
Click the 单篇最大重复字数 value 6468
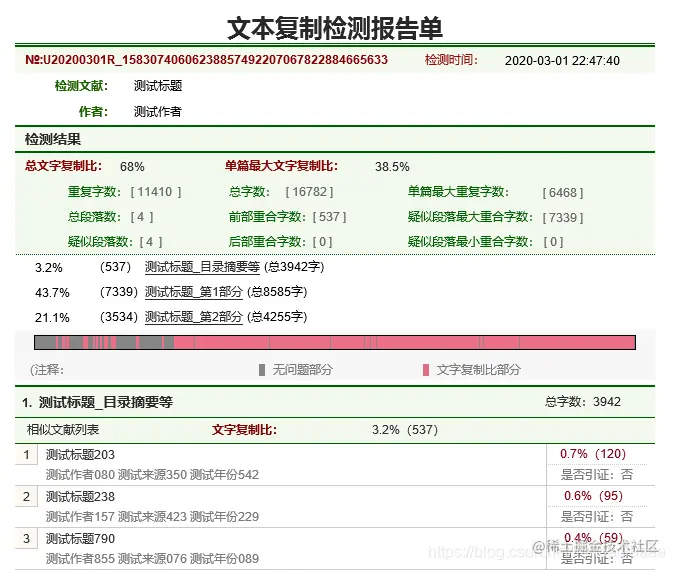click(x=563, y=193)
